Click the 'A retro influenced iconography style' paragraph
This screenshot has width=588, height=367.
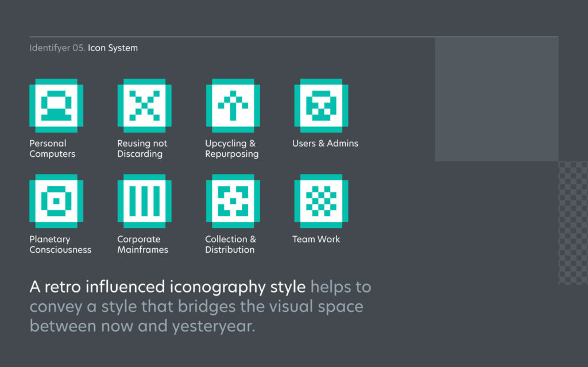(x=200, y=306)
